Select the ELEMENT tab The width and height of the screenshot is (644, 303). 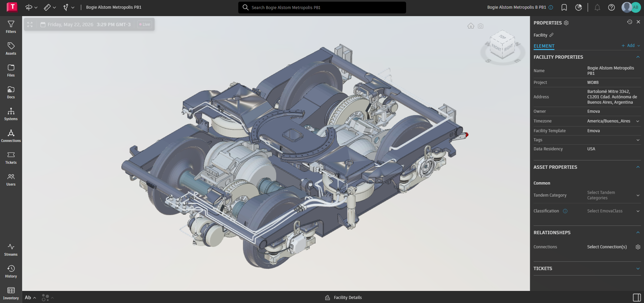[544, 46]
